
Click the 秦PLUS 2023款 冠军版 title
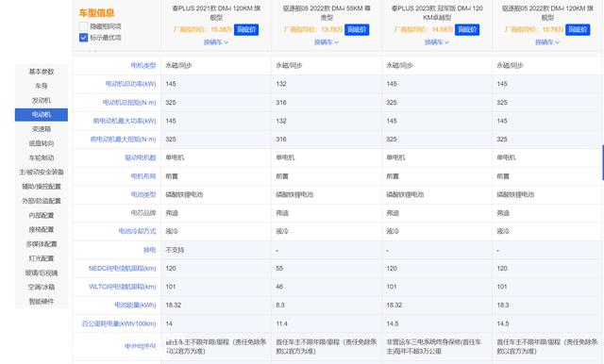(x=437, y=12)
